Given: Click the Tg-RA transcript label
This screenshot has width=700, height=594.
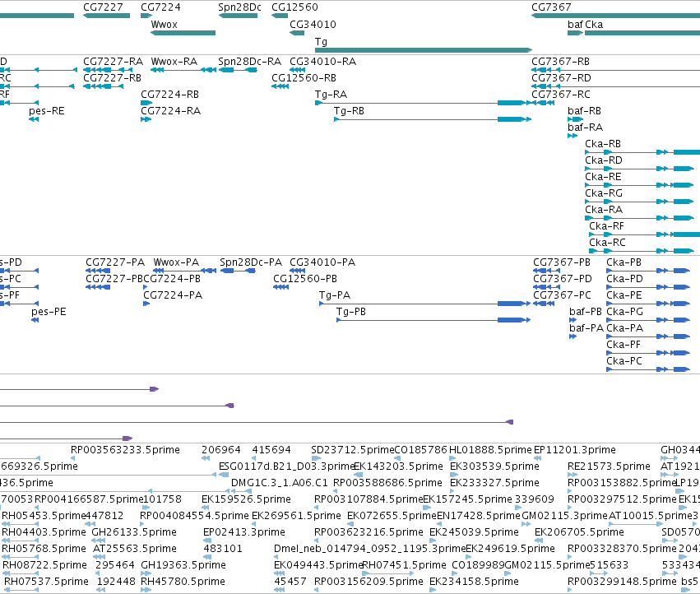Looking at the screenshot, I should pyautogui.click(x=331, y=95).
